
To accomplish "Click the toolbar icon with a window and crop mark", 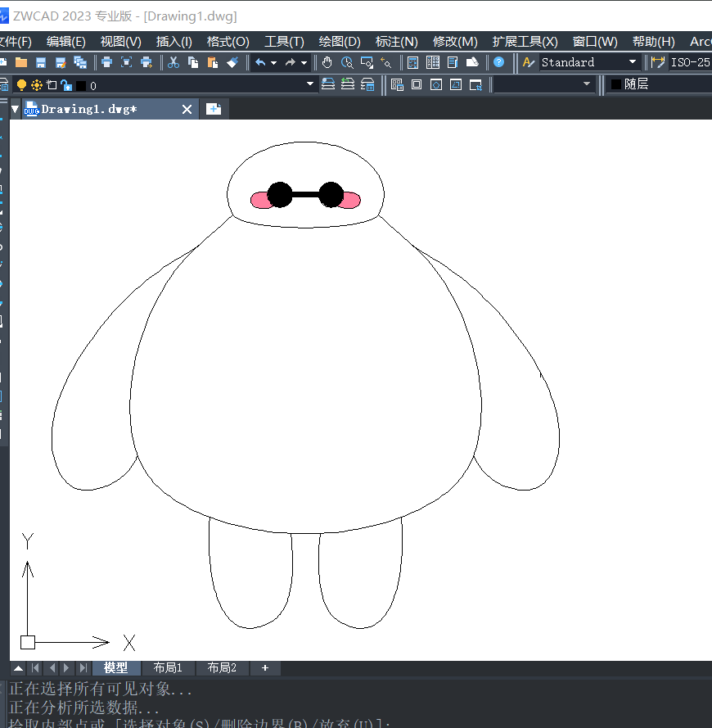I will pyautogui.click(x=475, y=84).
